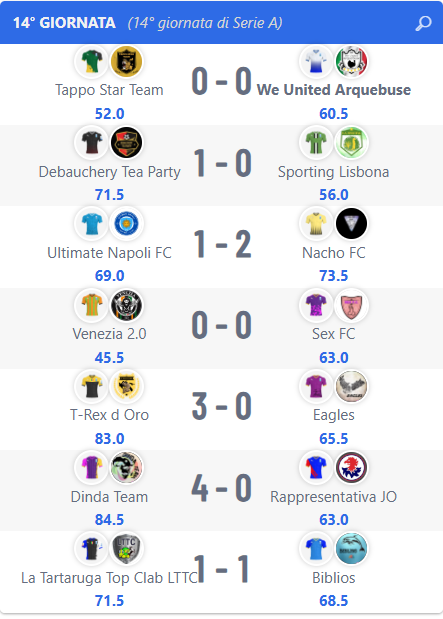The width and height of the screenshot is (443, 619).
Task: Click LTTC shield crest logo
Action: tap(126, 549)
